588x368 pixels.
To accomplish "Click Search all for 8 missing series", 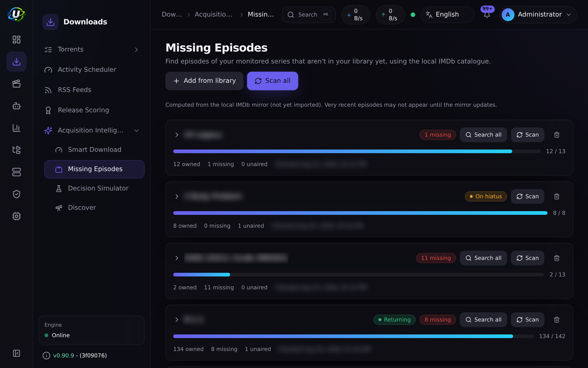I will [x=483, y=319].
